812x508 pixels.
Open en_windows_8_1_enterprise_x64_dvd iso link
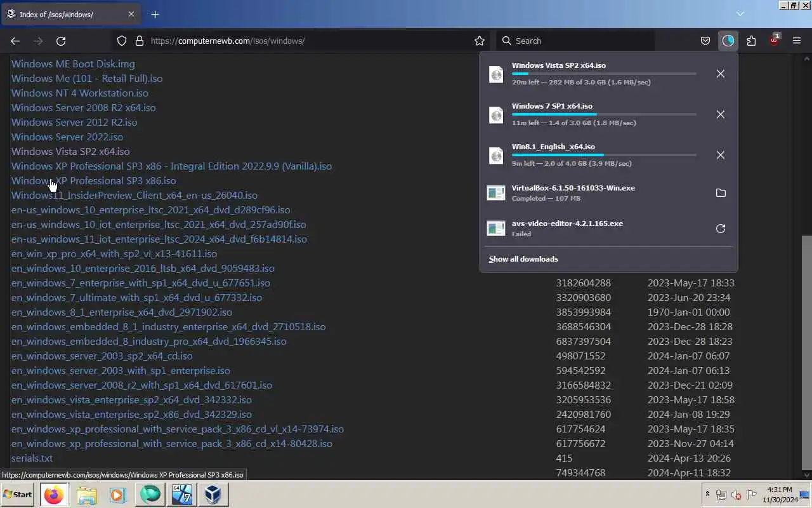(x=122, y=312)
